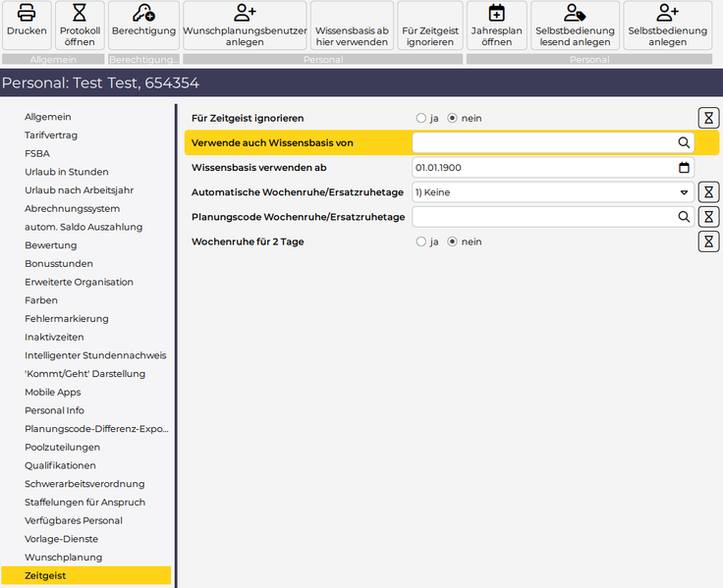
Task: Click Selbstbedienung lesend anlegen icon
Action: pyautogui.click(x=575, y=14)
